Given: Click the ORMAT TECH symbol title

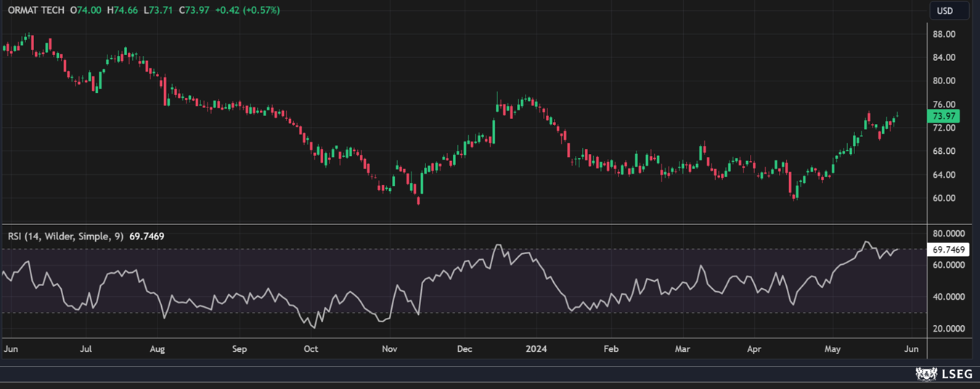Looking at the screenshot, I should [x=36, y=10].
